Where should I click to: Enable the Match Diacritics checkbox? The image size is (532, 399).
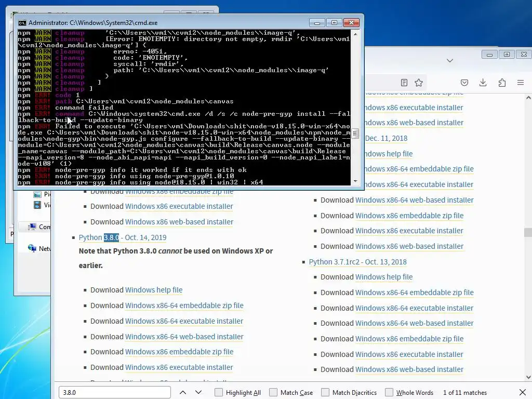(x=325, y=392)
